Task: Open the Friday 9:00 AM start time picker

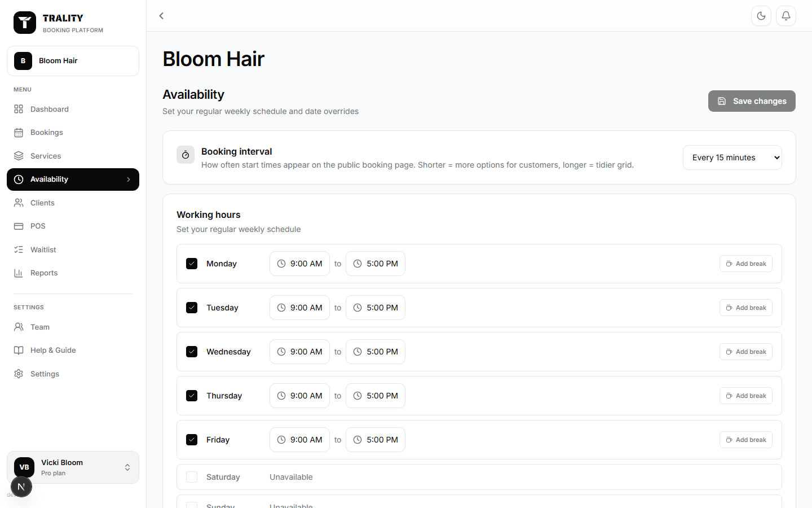Action: click(299, 440)
